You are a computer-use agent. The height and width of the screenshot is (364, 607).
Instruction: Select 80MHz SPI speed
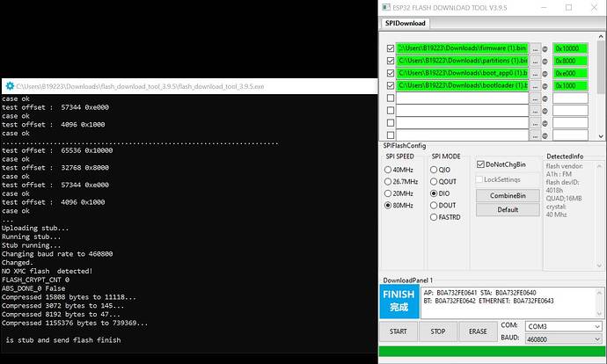[x=387, y=205]
